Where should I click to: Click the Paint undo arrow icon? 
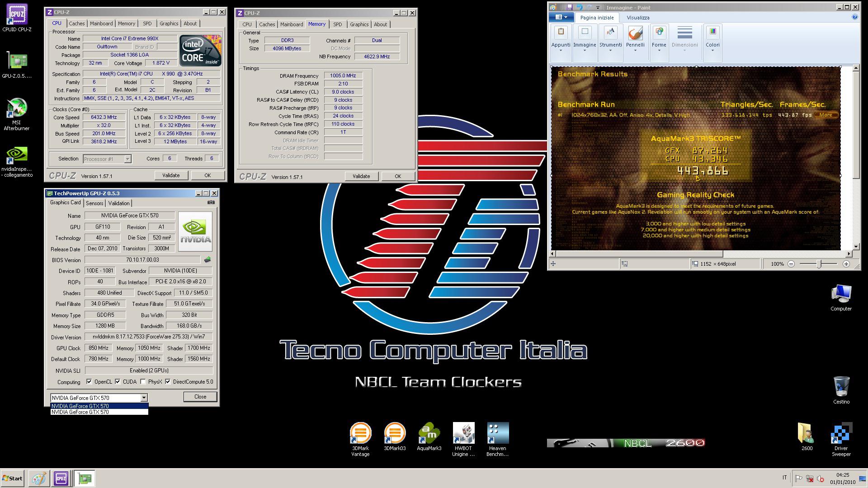click(579, 7)
